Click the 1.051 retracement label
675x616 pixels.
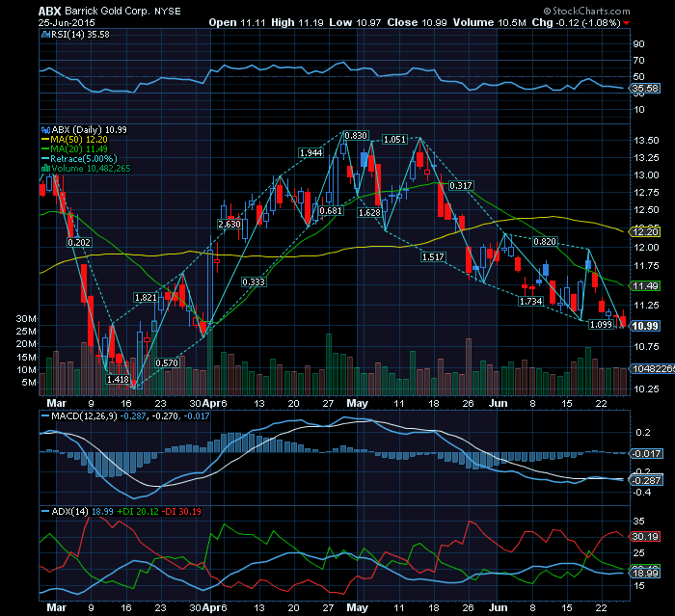click(x=394, y=139)
